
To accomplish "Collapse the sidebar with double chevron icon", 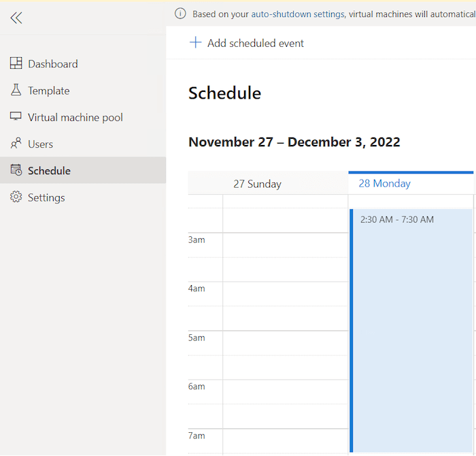I will [16, 18].
